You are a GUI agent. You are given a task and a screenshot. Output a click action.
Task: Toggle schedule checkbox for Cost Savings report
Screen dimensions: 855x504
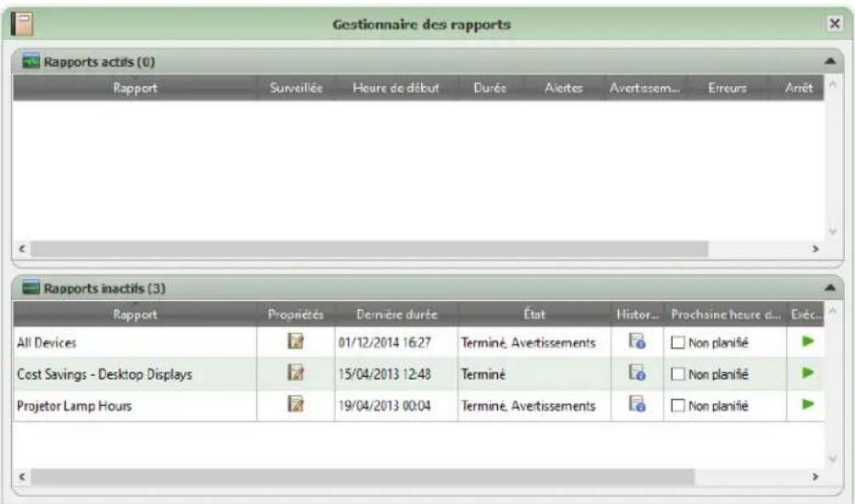(677, 374)
